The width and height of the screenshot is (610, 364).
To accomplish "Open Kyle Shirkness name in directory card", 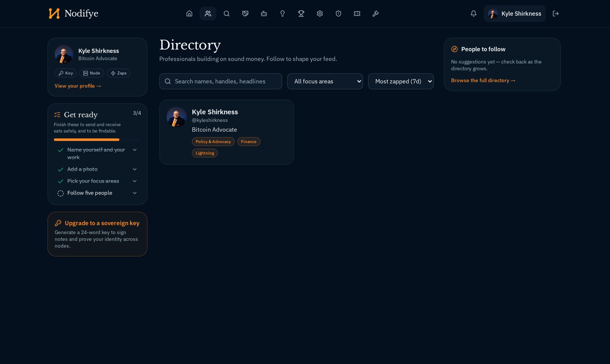I will click(x=215, y=112).
